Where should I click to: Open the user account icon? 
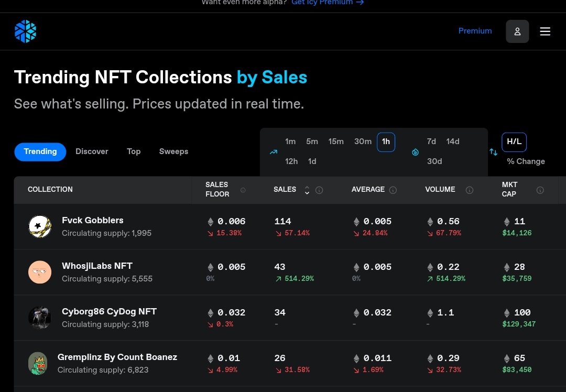coord(517,31)
